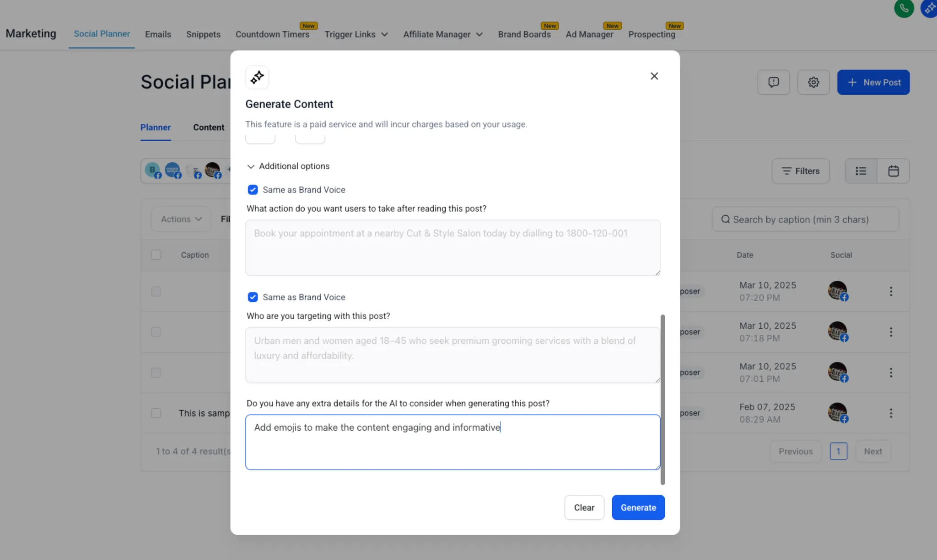Open the Emails tab
This screenshot has height=560, width=937.
click(158, 34)
